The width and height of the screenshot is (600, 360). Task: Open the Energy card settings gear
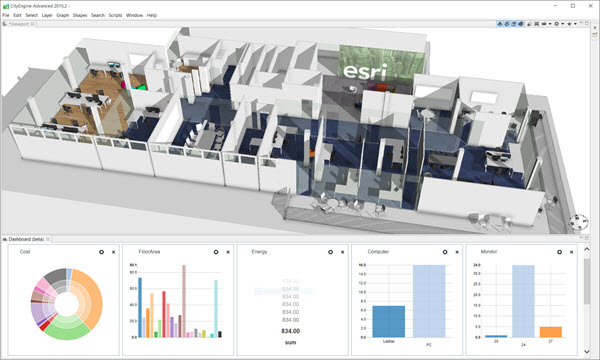click(x=331, y=252)
